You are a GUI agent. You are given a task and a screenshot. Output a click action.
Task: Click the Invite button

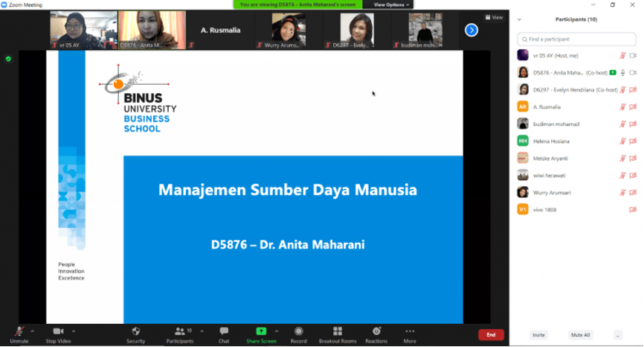[538, 335]
